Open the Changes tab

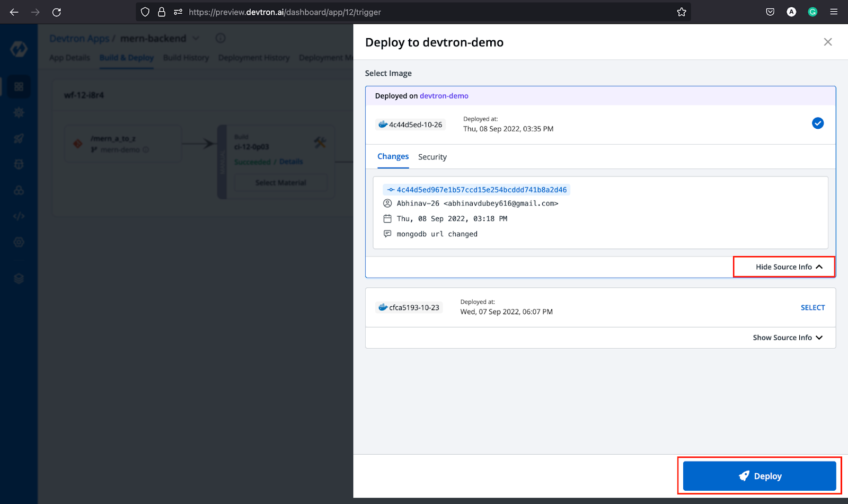tap(393, 157)
